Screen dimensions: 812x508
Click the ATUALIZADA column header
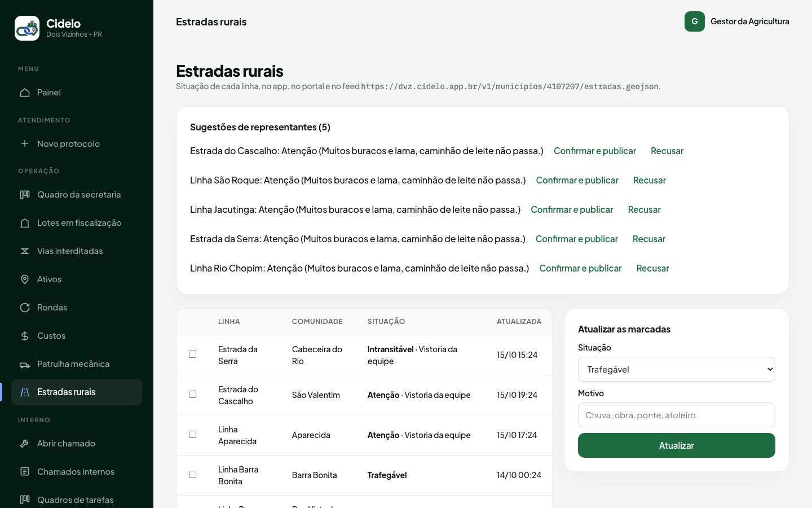[x=519, y=322]
